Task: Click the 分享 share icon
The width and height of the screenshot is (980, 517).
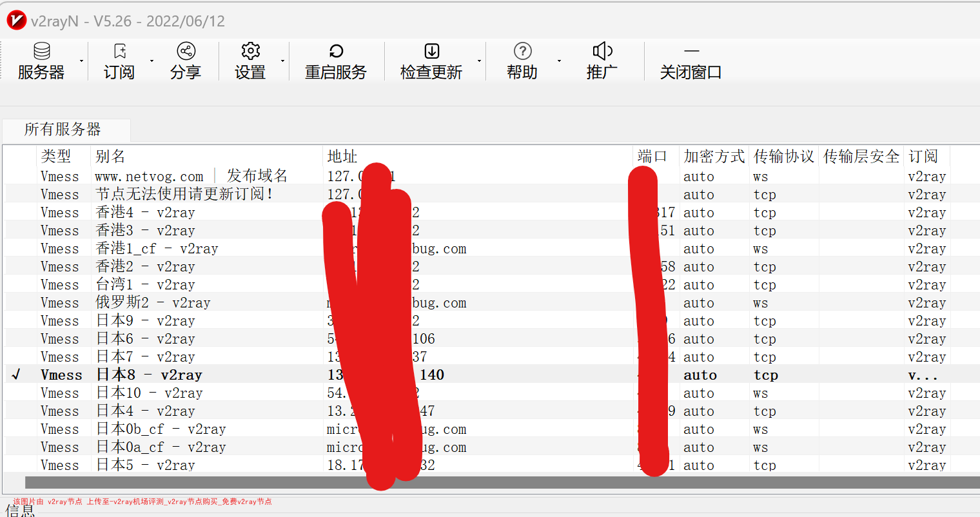Action: [186, 52]
